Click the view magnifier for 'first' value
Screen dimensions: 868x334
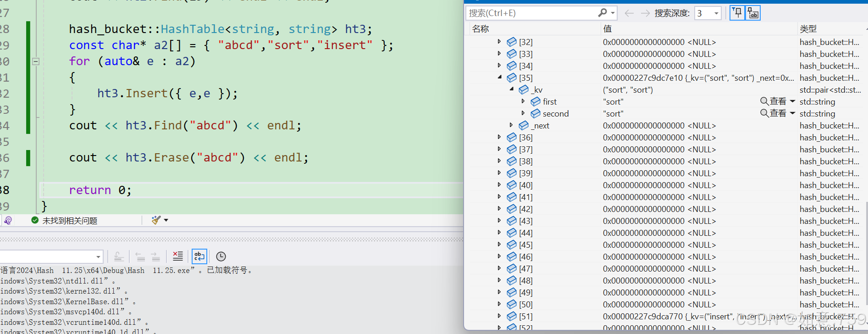coord(764,101)
